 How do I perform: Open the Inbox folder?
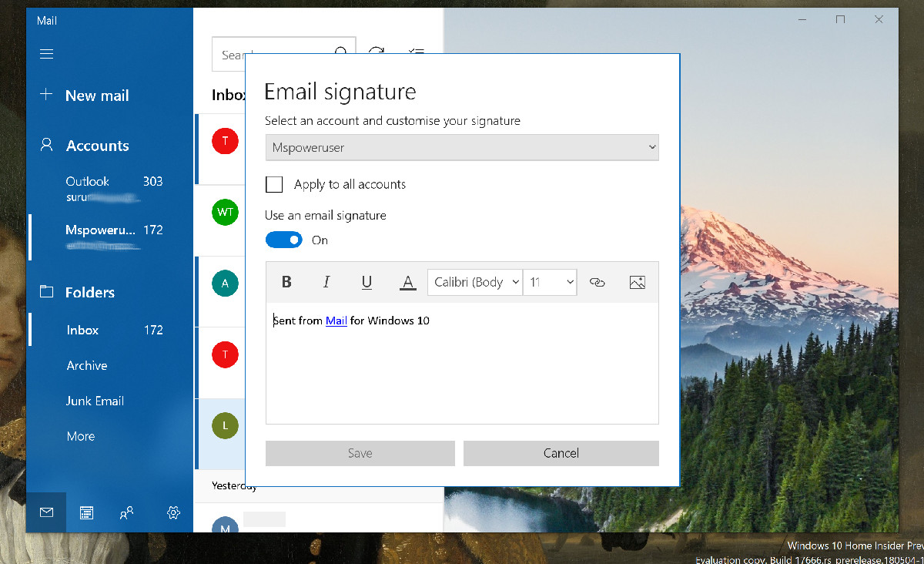[x=110, y=330]
